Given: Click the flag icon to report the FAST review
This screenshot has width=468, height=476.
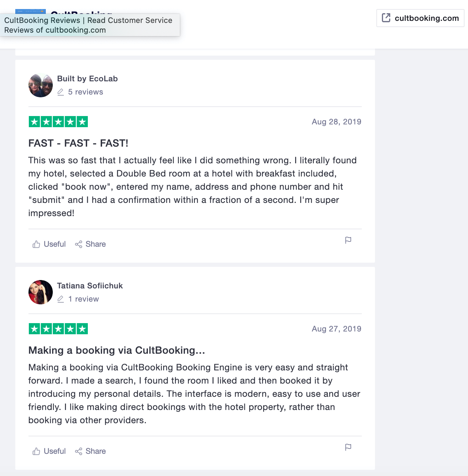Looking at the screenshot, I should click(x=348, y=240).
